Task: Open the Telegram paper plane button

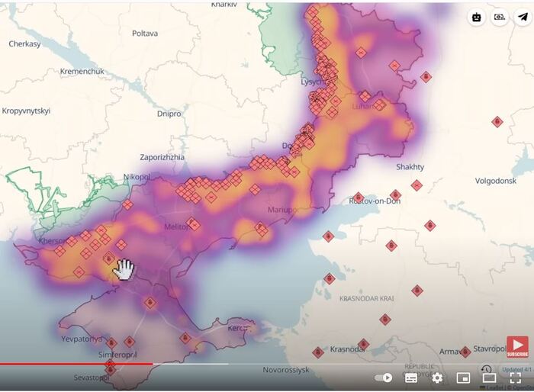Action: 523,16
